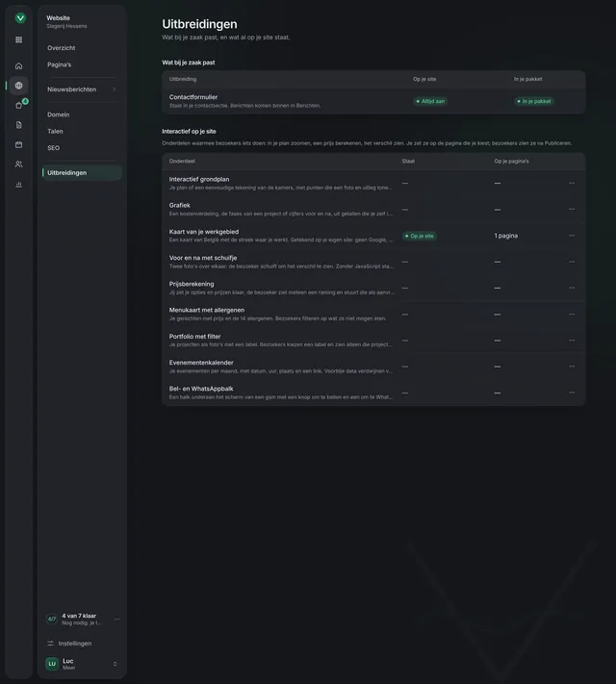The height and width of the screenshot is (684, 616).
Task: Open the calendar icon in rail
Action: pyautogui.click(x=19, y=145)
